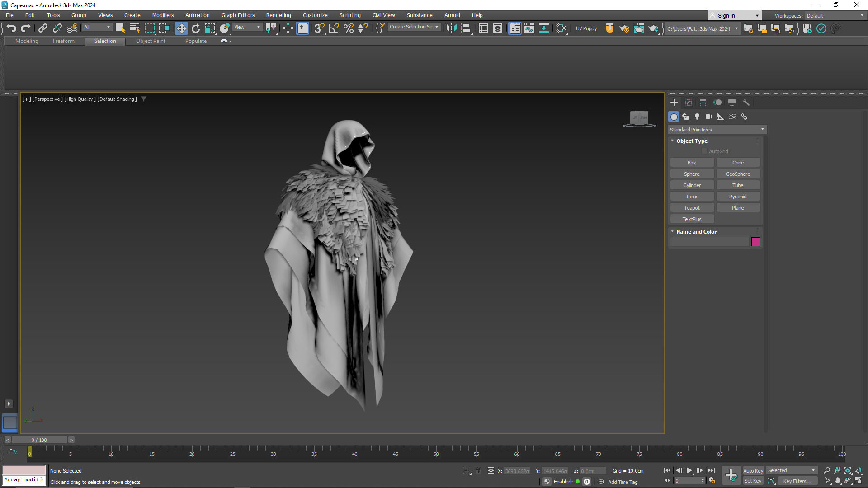
Task: Click the Undo arrow icon
Action: pos(11,28)
